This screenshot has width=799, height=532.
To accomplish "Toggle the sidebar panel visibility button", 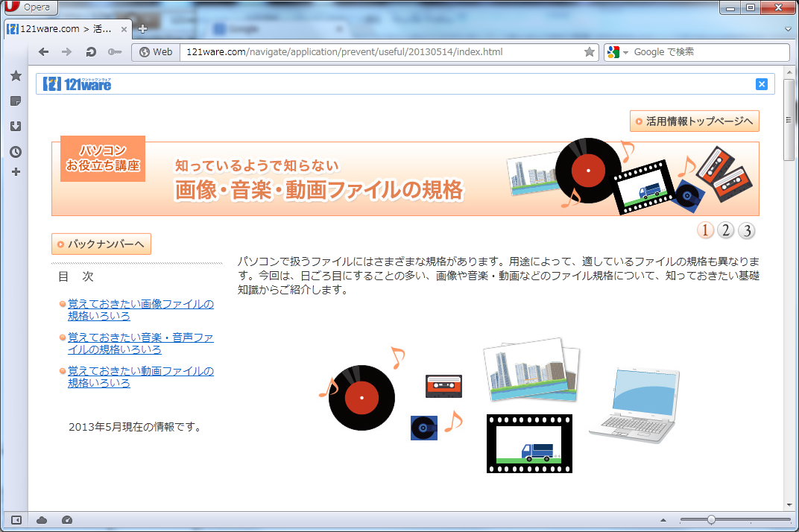I will [x=16, y=520].
